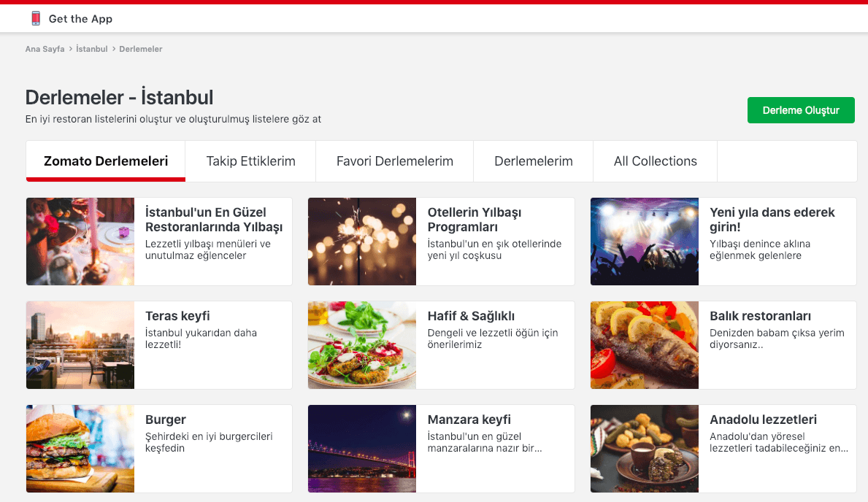
Task: Select the Teras keyfi rooftop image
Action: [80, 345]
